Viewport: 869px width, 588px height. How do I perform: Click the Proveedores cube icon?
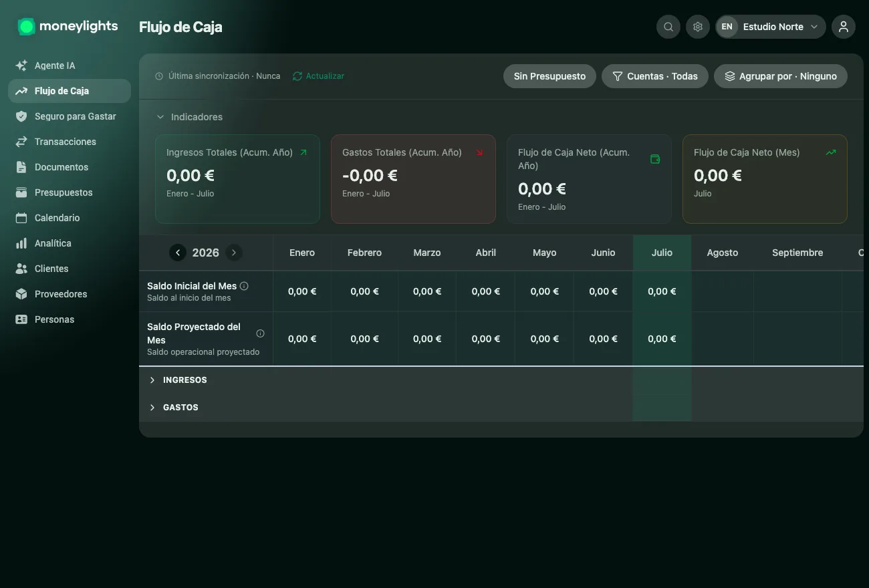coord(21,294)
